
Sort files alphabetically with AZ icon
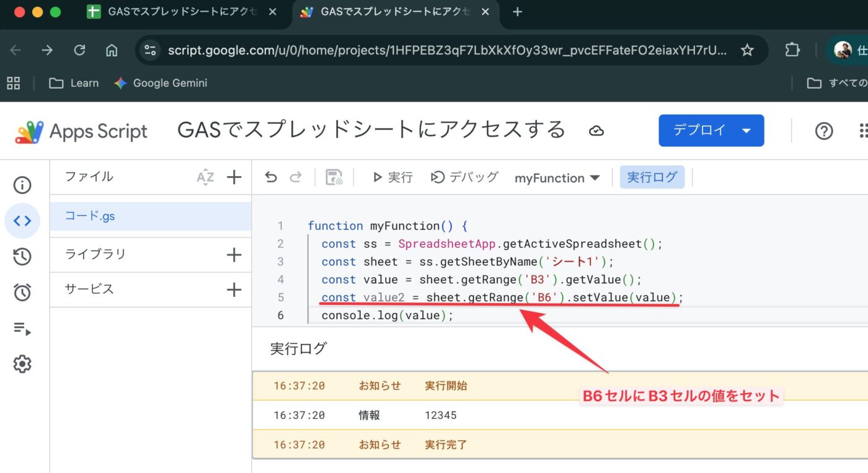click(205, 178)
